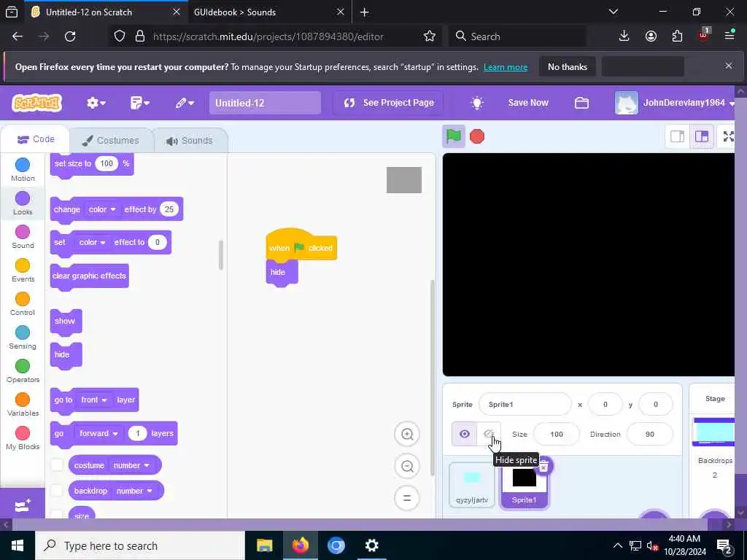Open forward dropdown in go layers block
This screenshot has width=747, height=560.
pos(98,433)
